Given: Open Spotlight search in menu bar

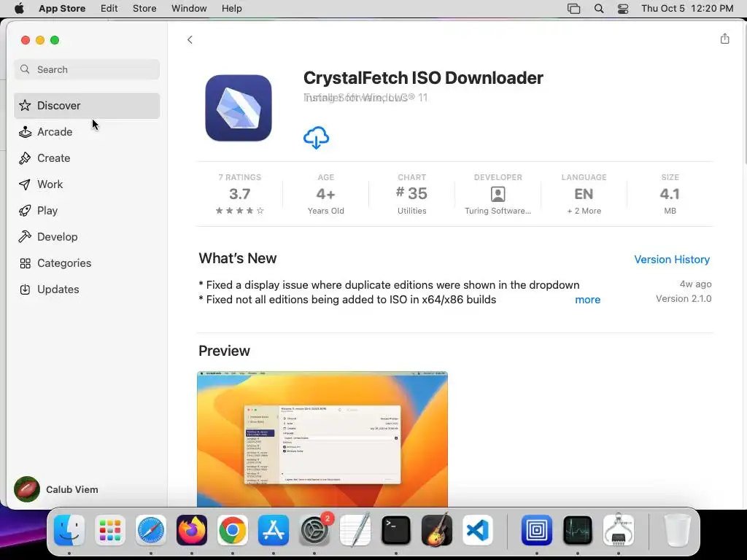Looking at the screenshot, I should coord(599,9).
